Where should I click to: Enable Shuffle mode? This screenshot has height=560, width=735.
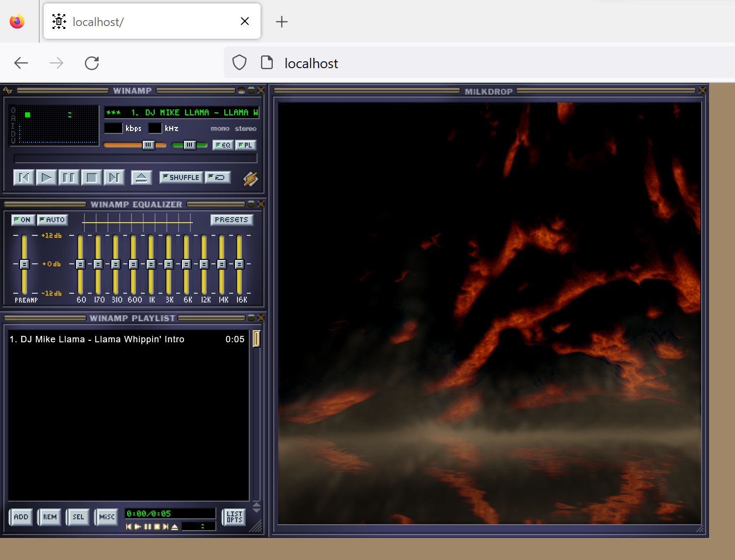pos(181,178)
